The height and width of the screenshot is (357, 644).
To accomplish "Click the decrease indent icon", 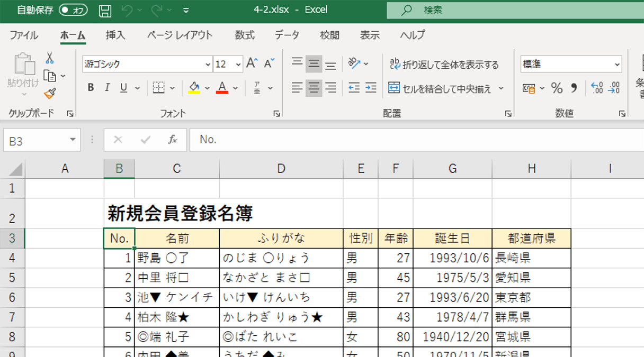I will [x=354, y=88].
